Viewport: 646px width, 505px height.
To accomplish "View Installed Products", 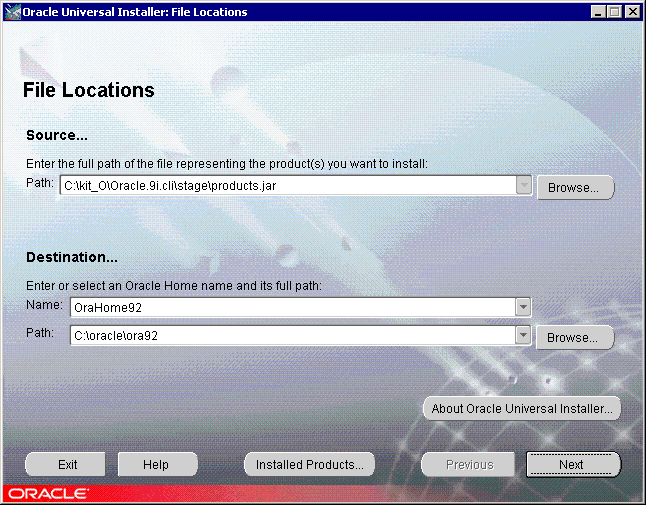I will pyautogui.click(x=309, y=464).
